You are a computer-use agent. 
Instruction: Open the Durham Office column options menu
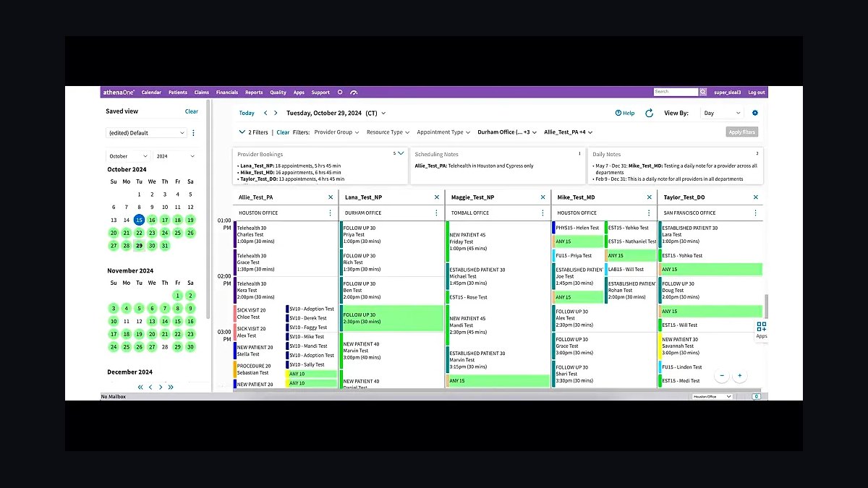pyautogui.click(x=437, y=213)
